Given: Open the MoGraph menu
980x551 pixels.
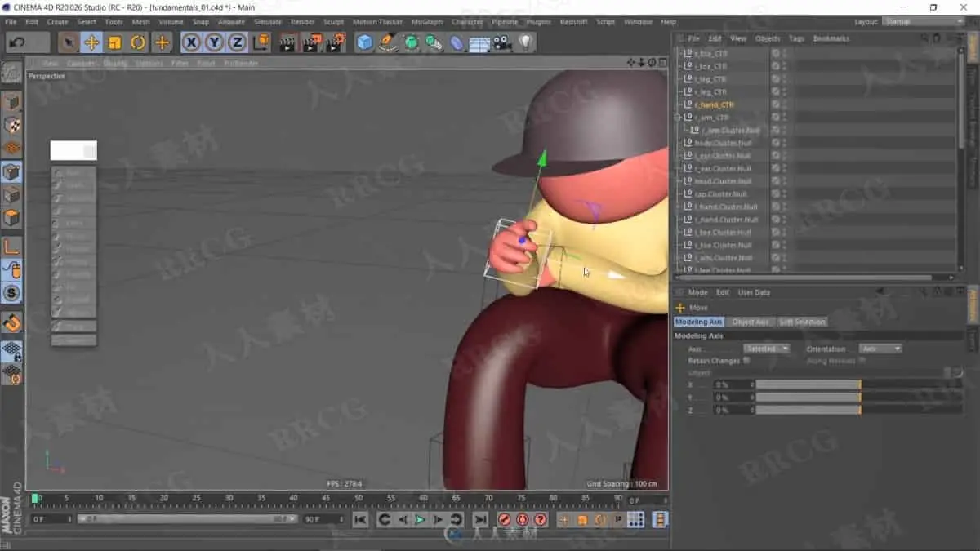Looking at the screenshot, I should coord(427,22).
